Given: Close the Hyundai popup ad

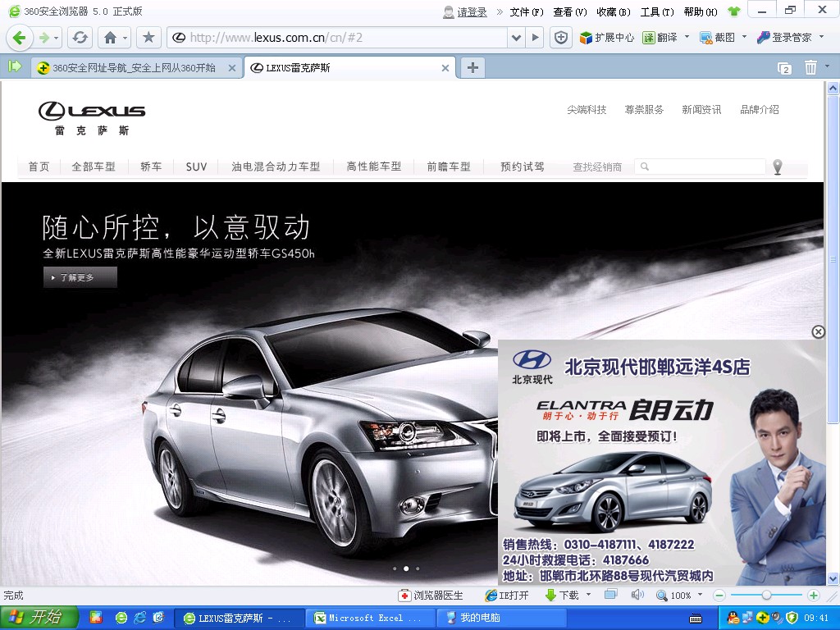Looking at the screenshot, I should (818, 332).
